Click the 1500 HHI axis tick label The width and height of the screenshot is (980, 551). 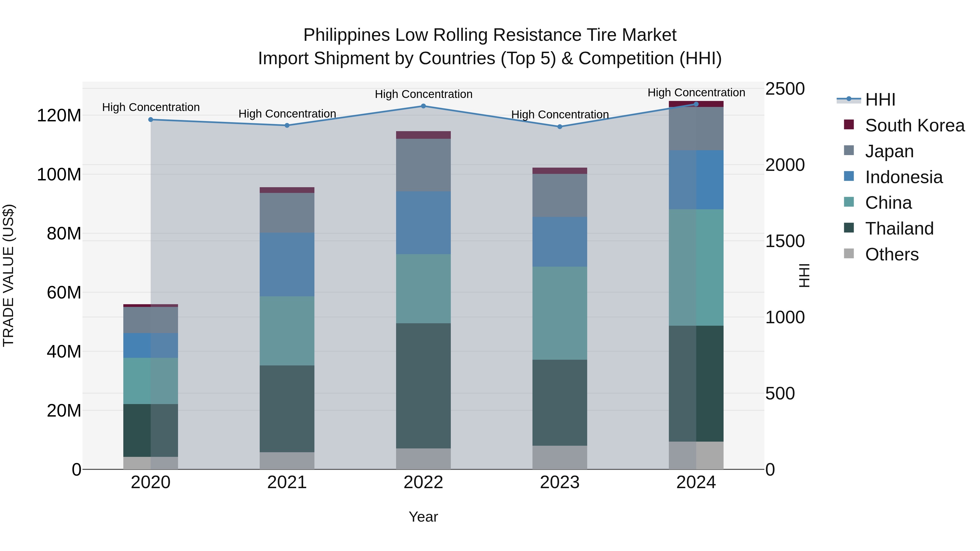tap(785, 241)
